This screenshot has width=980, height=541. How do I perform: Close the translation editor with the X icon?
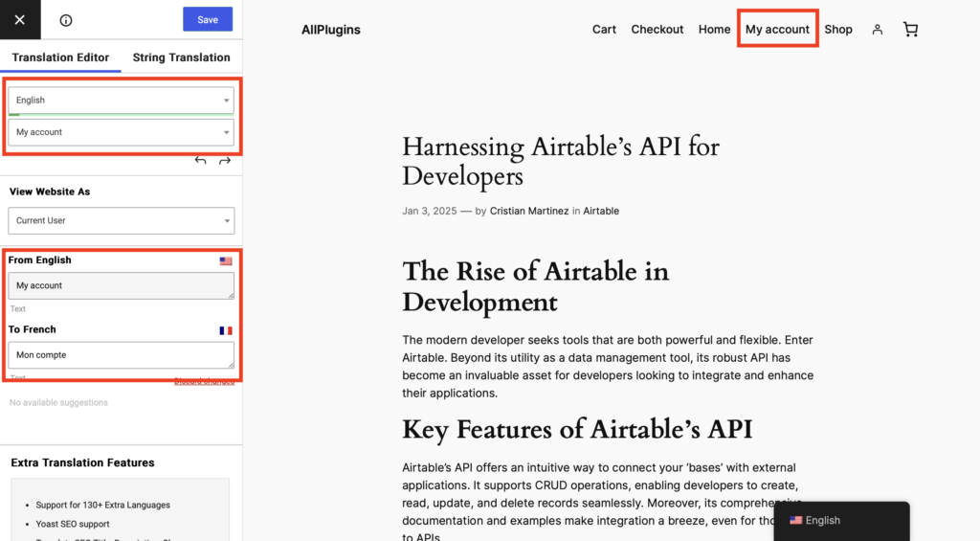pyautogui.click(x=20, y=20)
